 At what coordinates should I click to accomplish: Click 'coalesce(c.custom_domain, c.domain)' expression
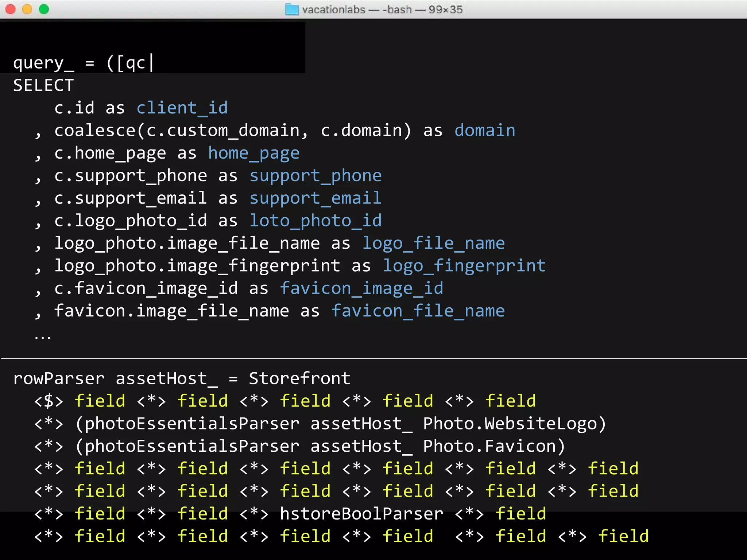(x=233, y=131)
